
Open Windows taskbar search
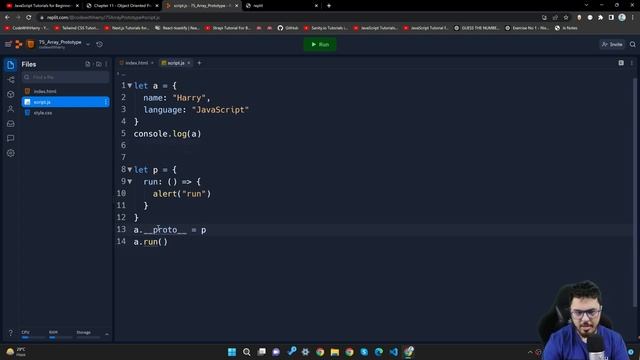(x=247, y=352)
